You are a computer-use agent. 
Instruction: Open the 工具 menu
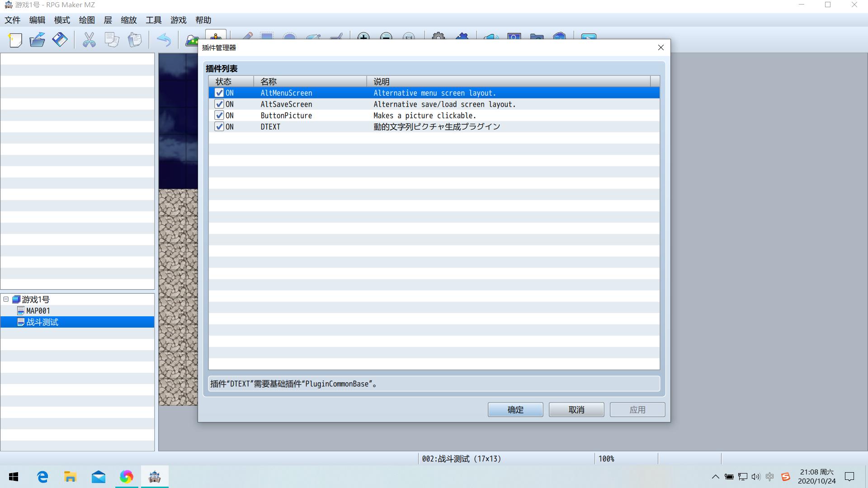click(x=154, y=20)
